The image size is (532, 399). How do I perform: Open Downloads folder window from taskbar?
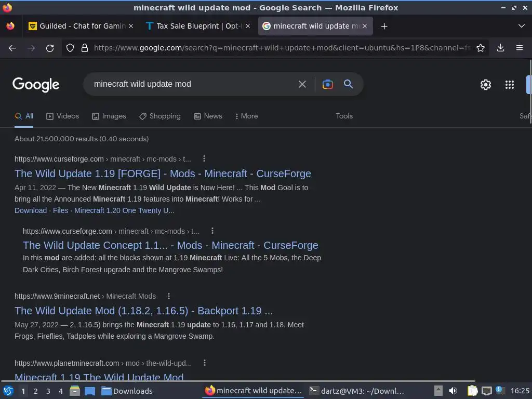tap(127, 391)
